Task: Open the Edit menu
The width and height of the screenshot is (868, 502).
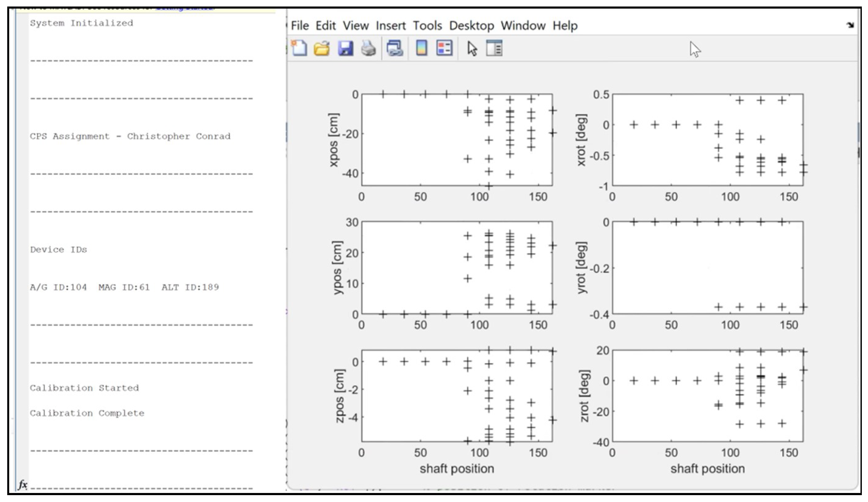Action: (325, 26)
